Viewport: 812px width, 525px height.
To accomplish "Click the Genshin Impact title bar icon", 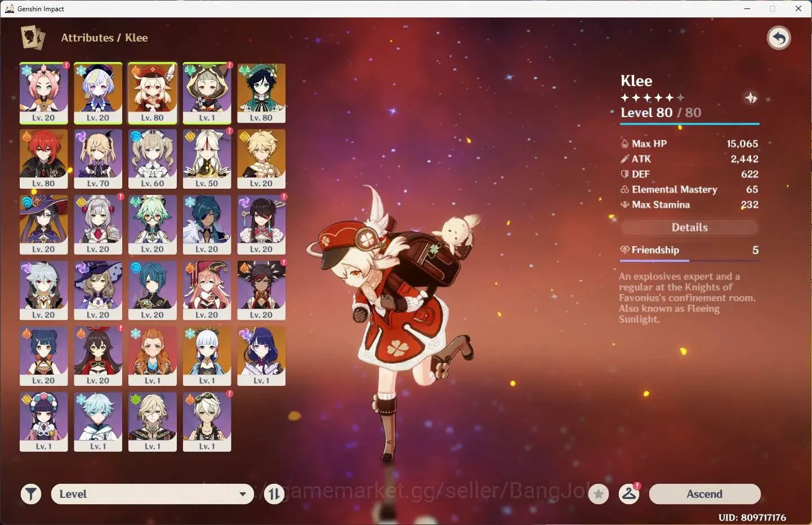I will coord(9,8).
